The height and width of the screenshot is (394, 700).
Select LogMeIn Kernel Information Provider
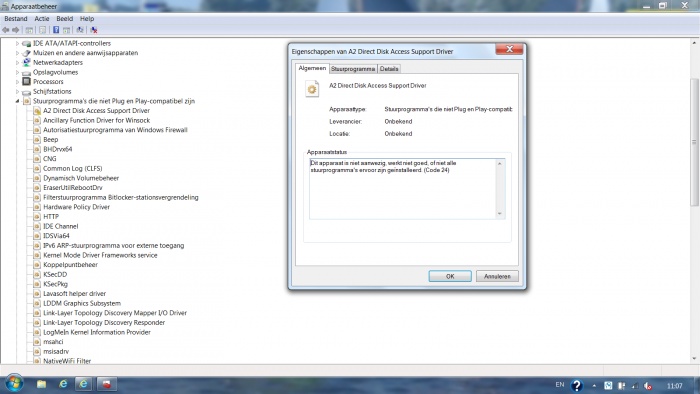(x=97, y=332)
